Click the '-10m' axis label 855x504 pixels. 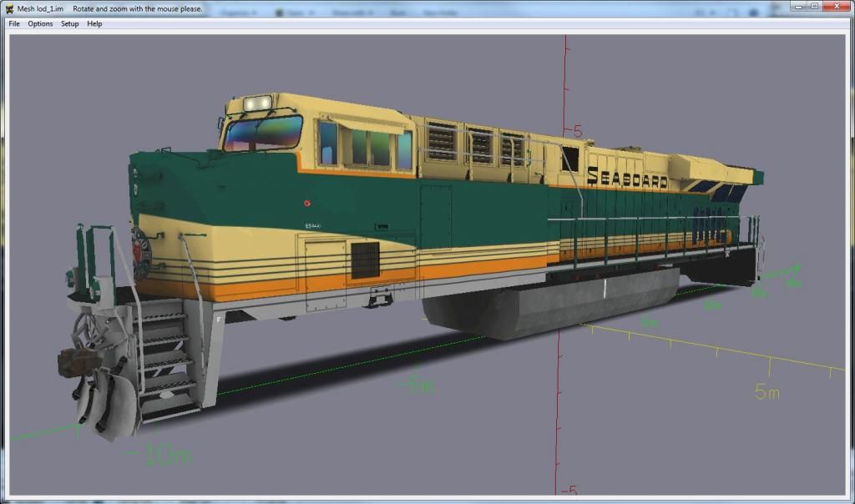pos(159,455)
